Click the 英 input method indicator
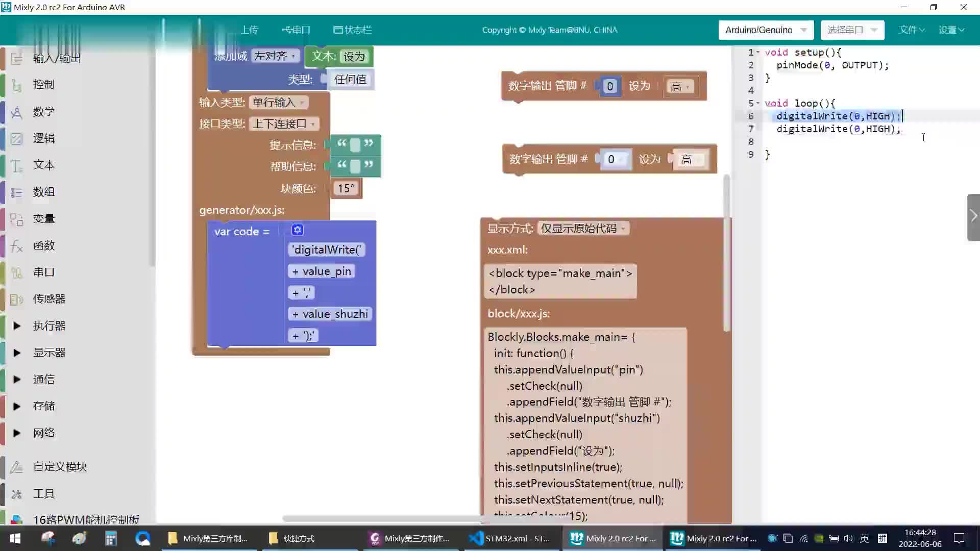980x551 pixels. pos(864,538)
